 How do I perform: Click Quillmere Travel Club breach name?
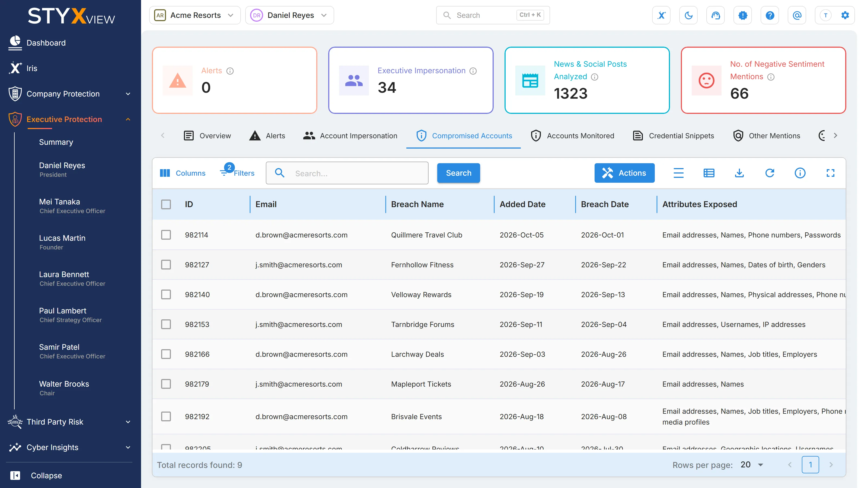[427, 235]
